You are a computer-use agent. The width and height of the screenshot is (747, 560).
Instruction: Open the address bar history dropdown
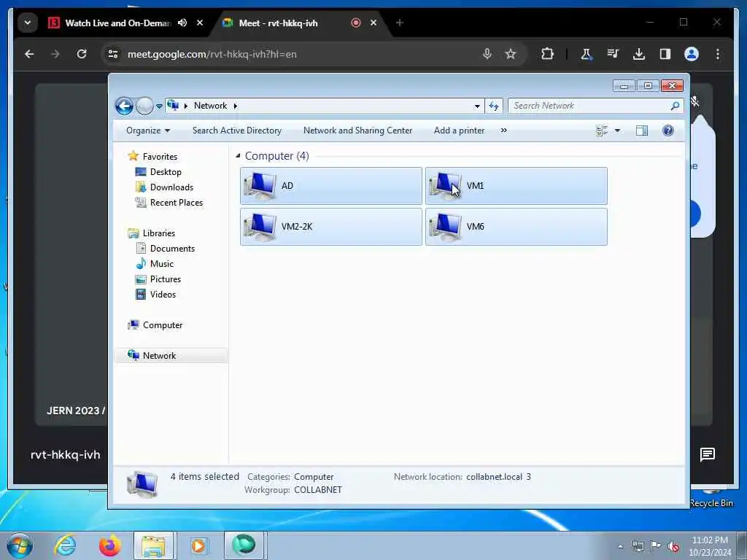[x=477, y=106]
